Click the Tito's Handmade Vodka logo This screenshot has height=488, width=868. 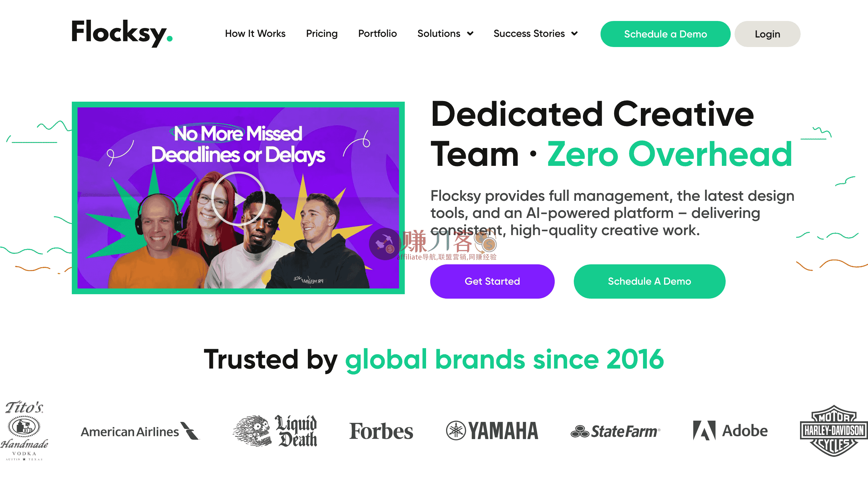24,430
